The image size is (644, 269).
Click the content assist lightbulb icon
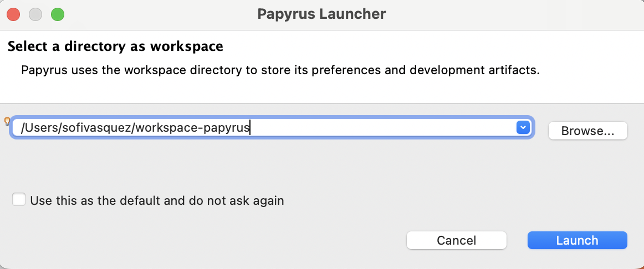coord(7,121)
